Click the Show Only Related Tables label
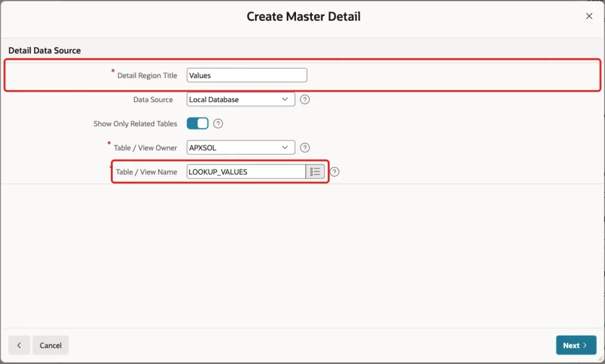 (135, 124)
